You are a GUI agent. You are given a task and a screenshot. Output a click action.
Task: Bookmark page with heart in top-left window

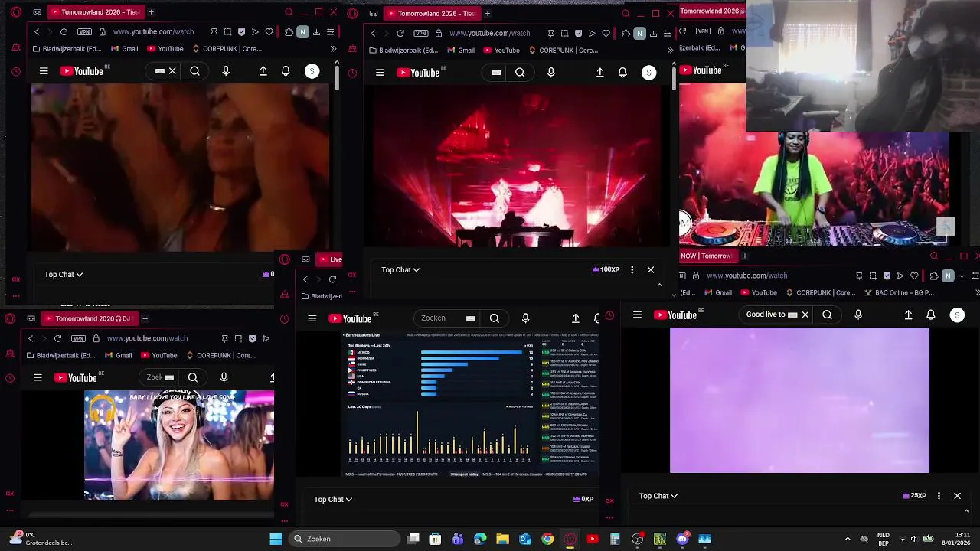tap(269, 32)
